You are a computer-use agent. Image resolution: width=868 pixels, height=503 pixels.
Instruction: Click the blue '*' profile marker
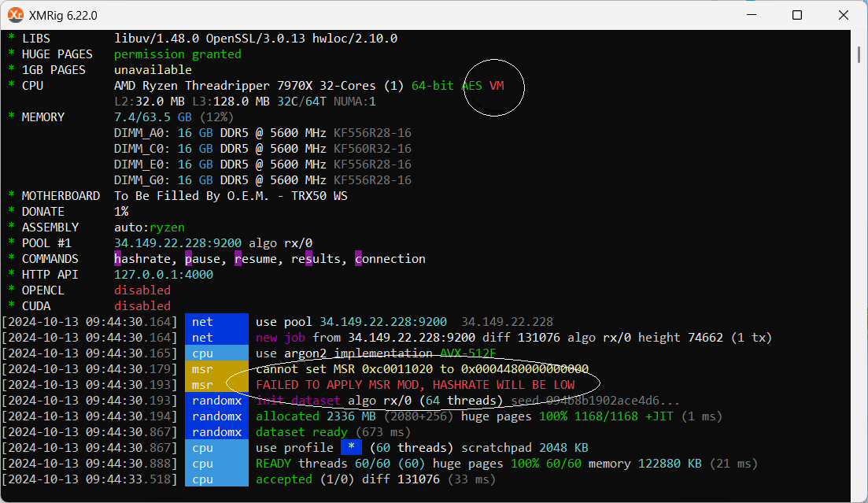(351, 448)
